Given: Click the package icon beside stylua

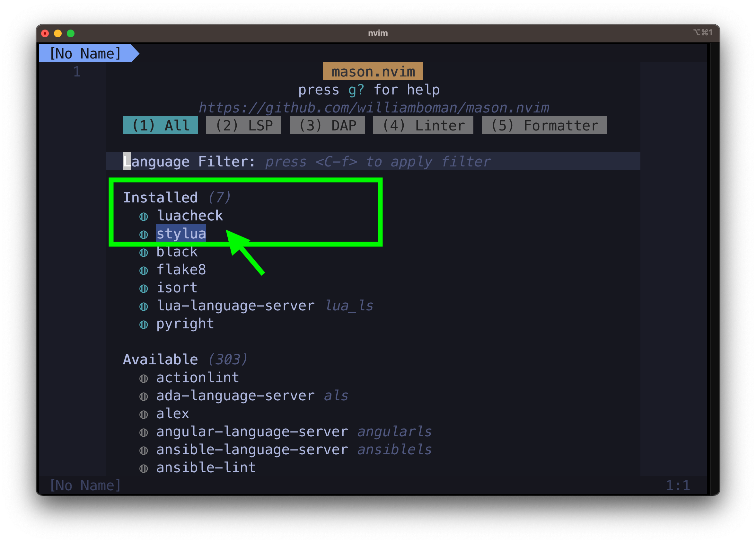Looking at the screenshot, I should [143, 235].
